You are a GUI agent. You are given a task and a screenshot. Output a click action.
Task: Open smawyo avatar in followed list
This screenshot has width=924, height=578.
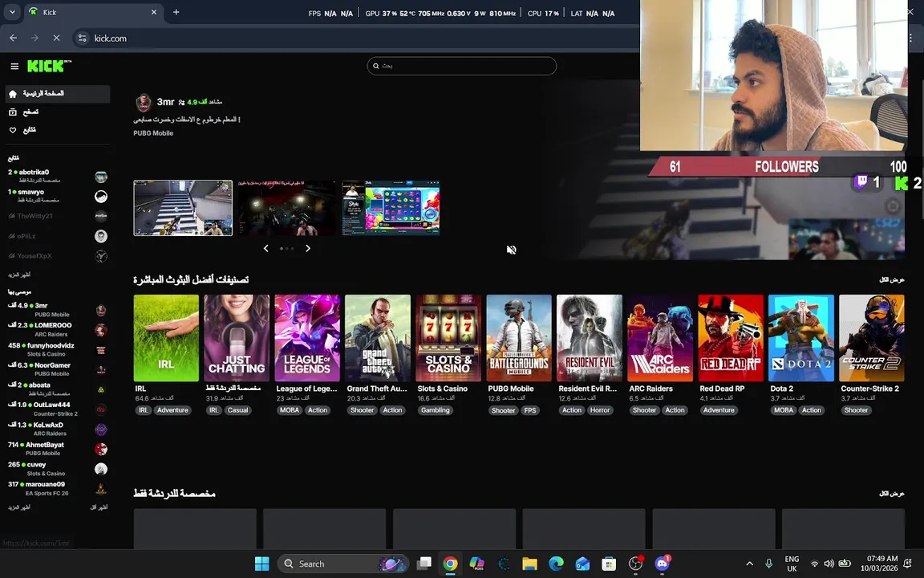[x=101, y=197]
